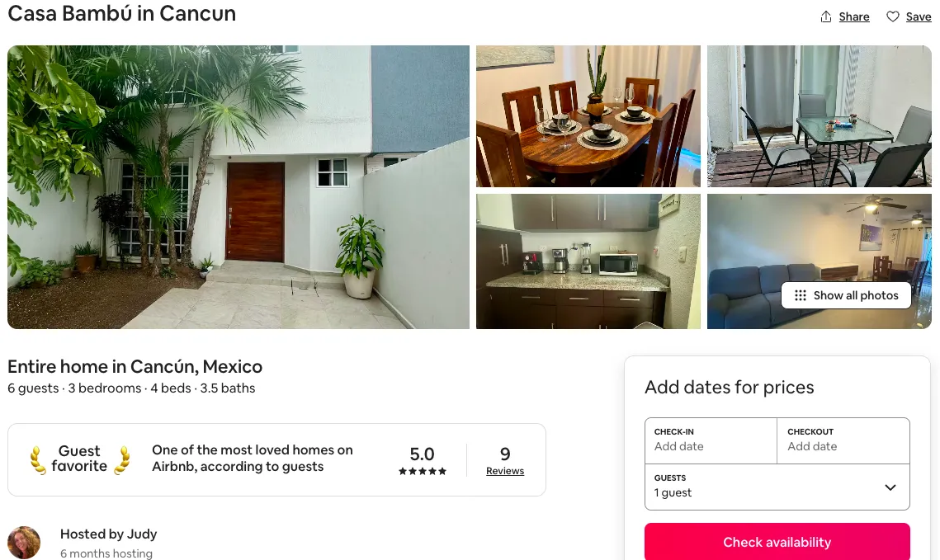Select the Checkout date field
940x560 pixels.
pyautogui.click(x=843, y=440)
